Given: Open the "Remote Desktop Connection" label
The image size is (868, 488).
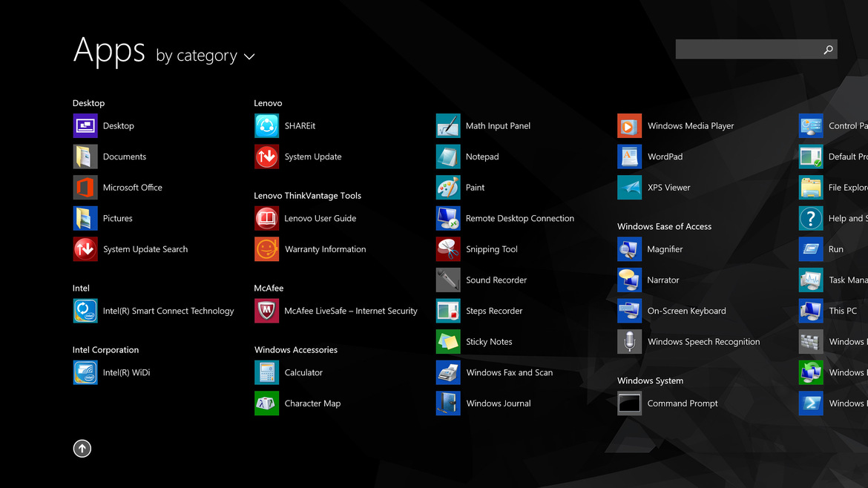Looking at the screenshot, I should 520,218.
